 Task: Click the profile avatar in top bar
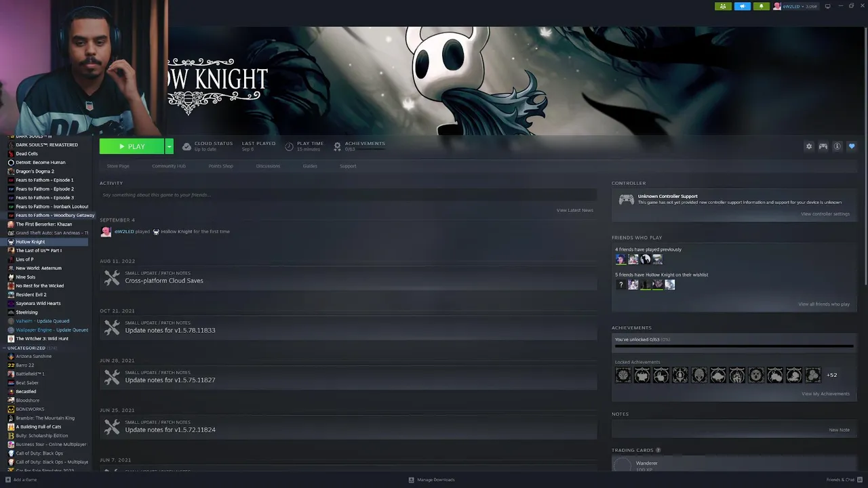tap(777, 6)
